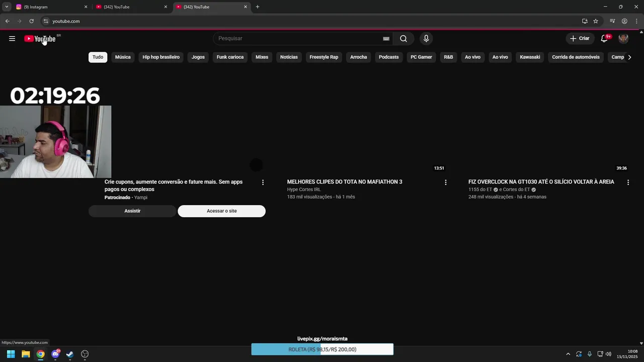The width and height of the screenshot is (644, 362).
Task: Close the active YouTube tab
Action: tap(246, 7)
